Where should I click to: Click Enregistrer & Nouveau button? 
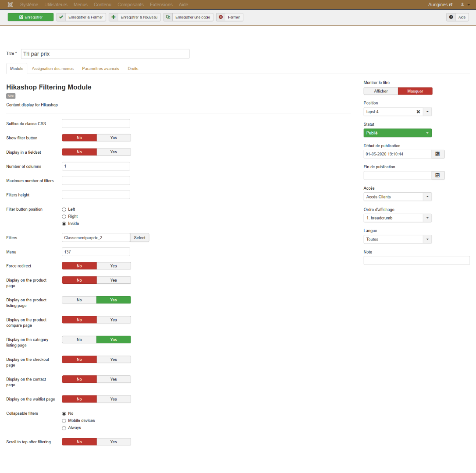point(135,17)
